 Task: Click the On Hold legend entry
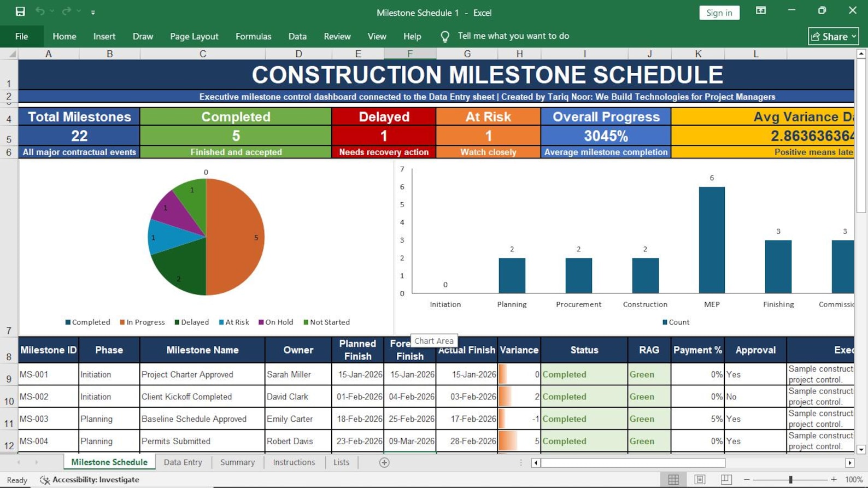pyautogui.click(x=275, y=322)
